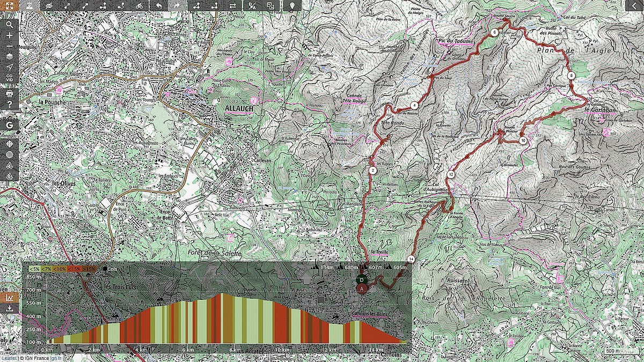Click the "la Treille" map label

[379, 252]
